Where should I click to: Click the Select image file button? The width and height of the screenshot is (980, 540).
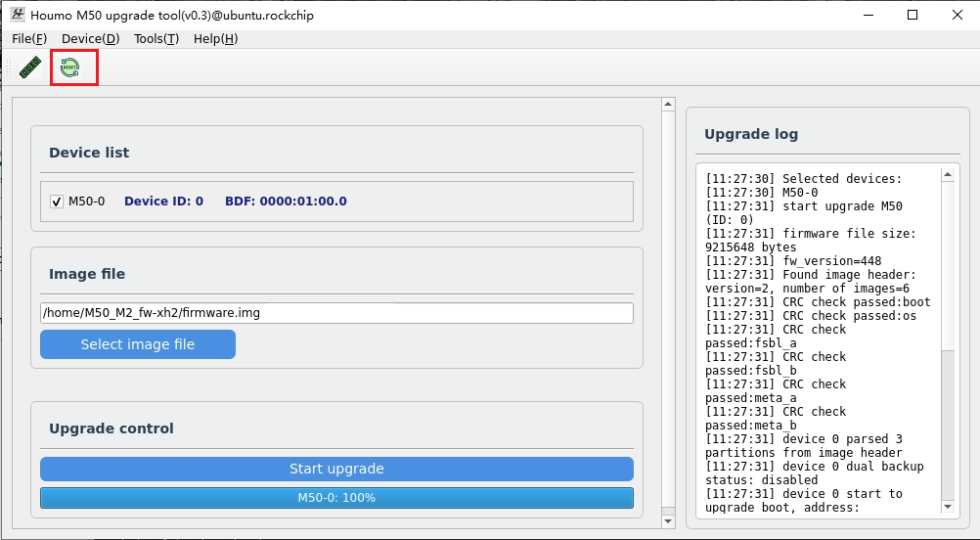click(138, 344)
